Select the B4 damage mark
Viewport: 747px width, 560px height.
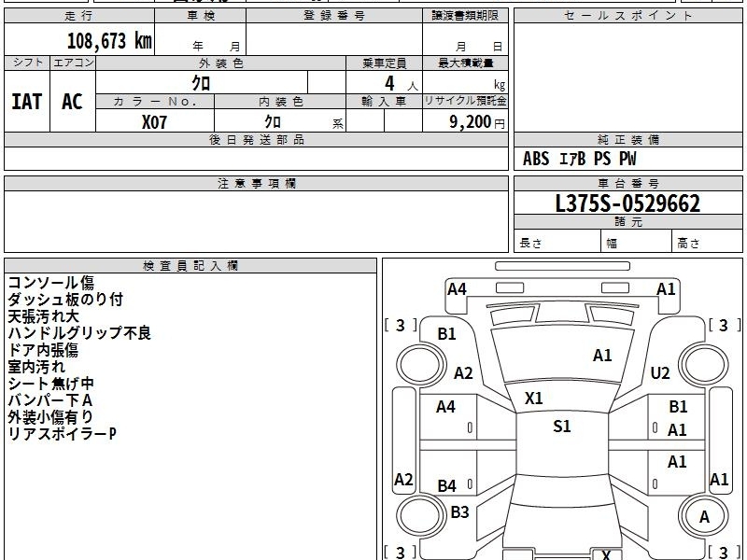coord(447,485)
